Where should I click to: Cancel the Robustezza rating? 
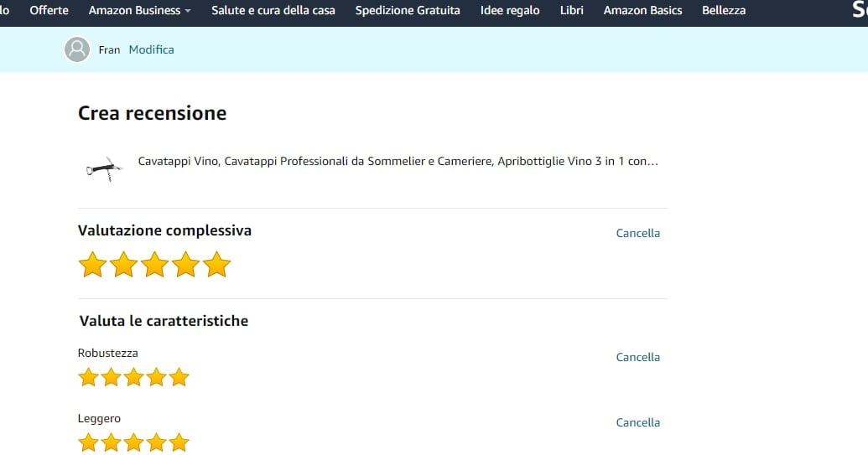637,357
